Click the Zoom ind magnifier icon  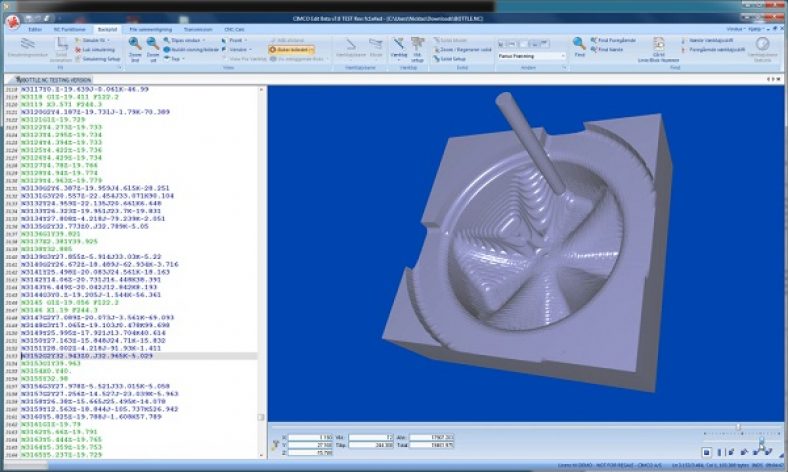pyautogui.click(x=135, y=44)
